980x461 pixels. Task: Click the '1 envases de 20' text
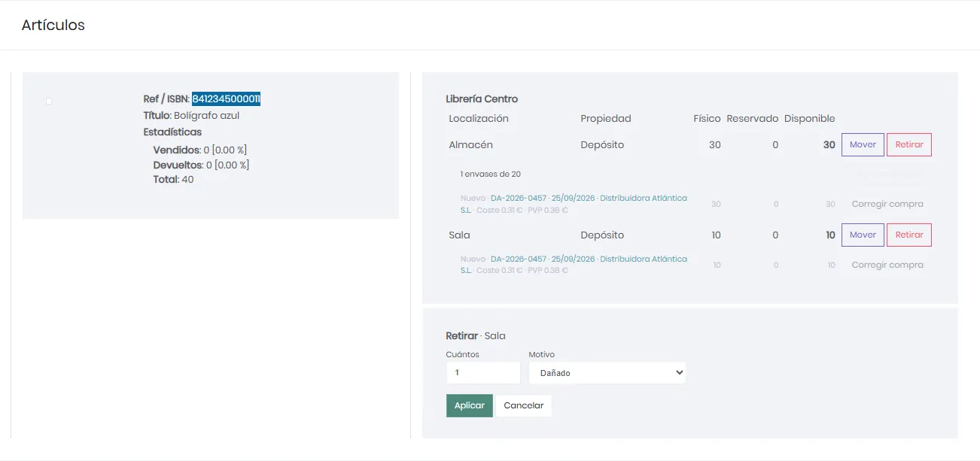coord(491,174)
